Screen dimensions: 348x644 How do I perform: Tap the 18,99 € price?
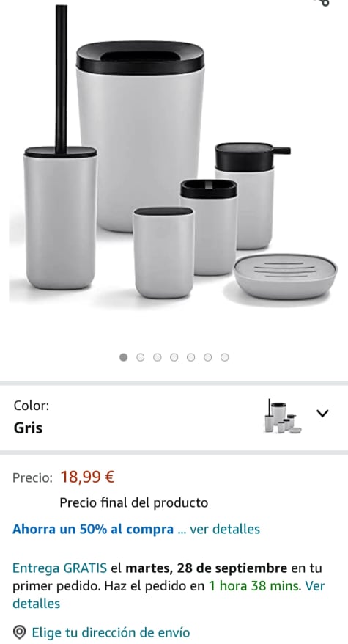[x=87, y=477]
